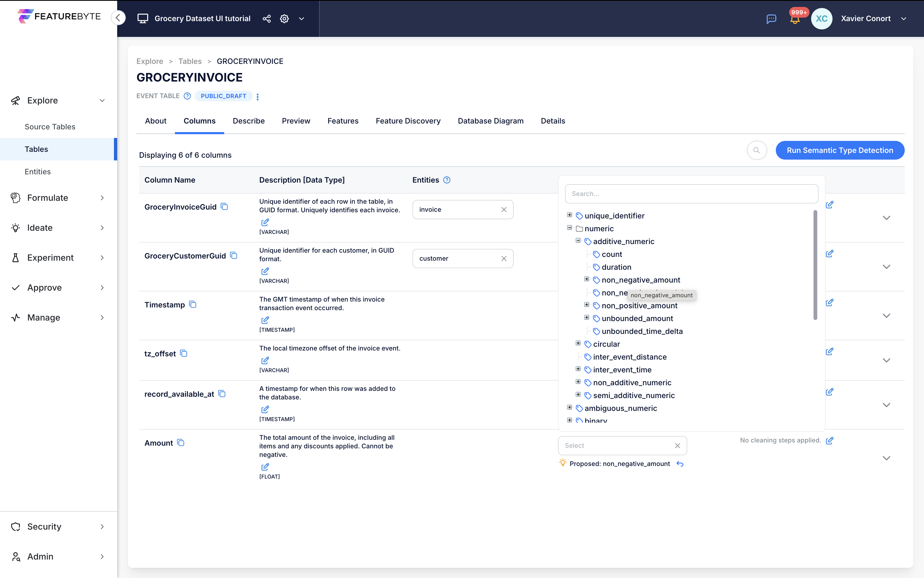Edit the tz_offset column description
The image size is (924, 578).
pyautogui.click(x=265, y=360)
